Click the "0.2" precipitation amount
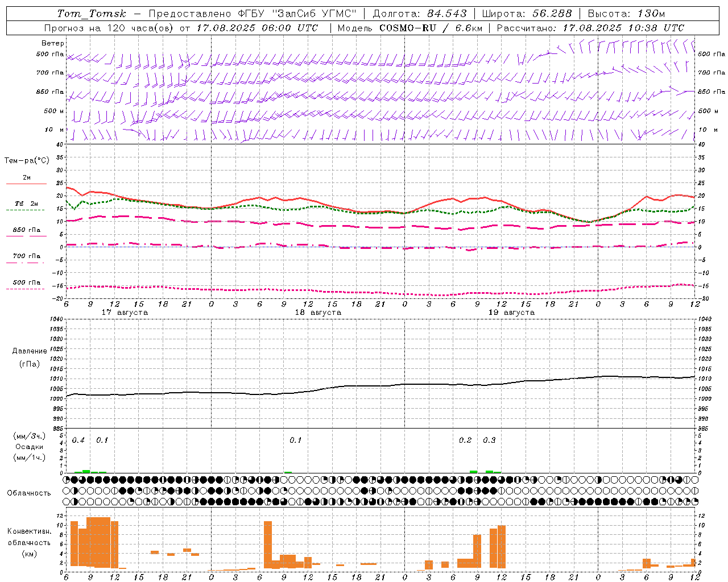The height and width of the screenshot is (582, 728). 465,440
